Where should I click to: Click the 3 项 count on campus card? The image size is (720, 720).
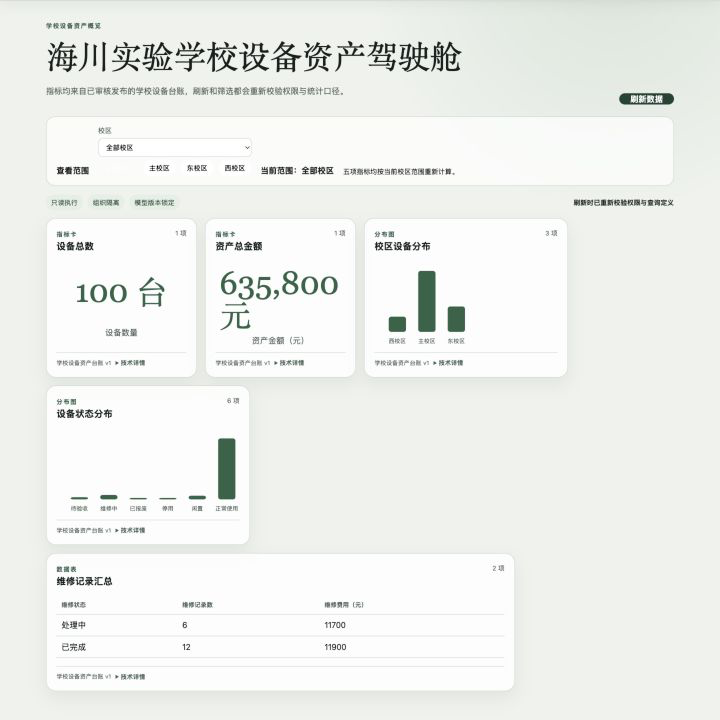551,233
